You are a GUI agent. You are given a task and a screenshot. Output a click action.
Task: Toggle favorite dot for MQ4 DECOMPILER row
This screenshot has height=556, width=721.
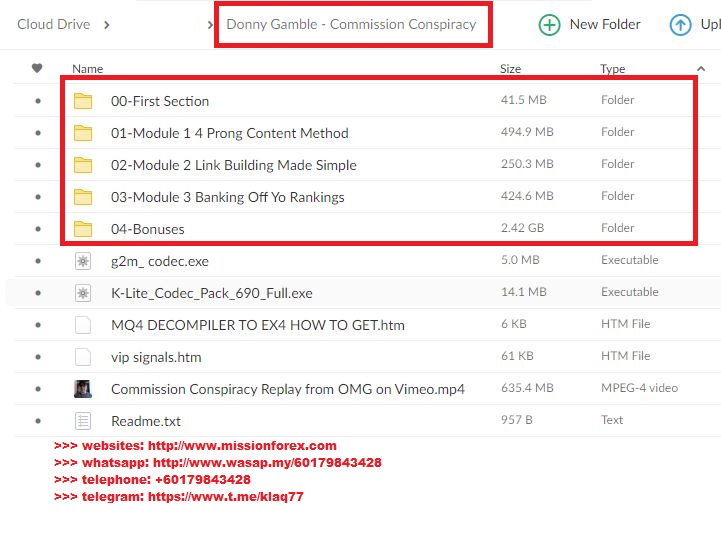click(38, 325)
